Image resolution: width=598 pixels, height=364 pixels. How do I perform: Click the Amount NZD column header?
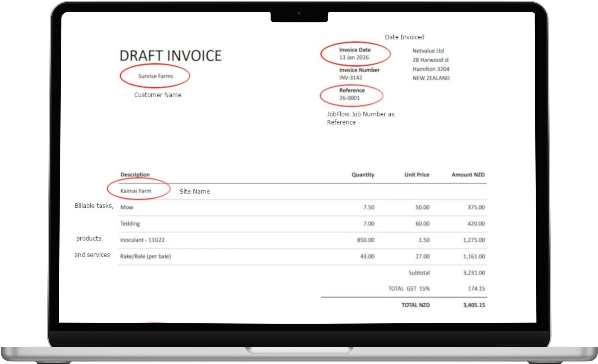pyautogui.click(x=468, y=175)
